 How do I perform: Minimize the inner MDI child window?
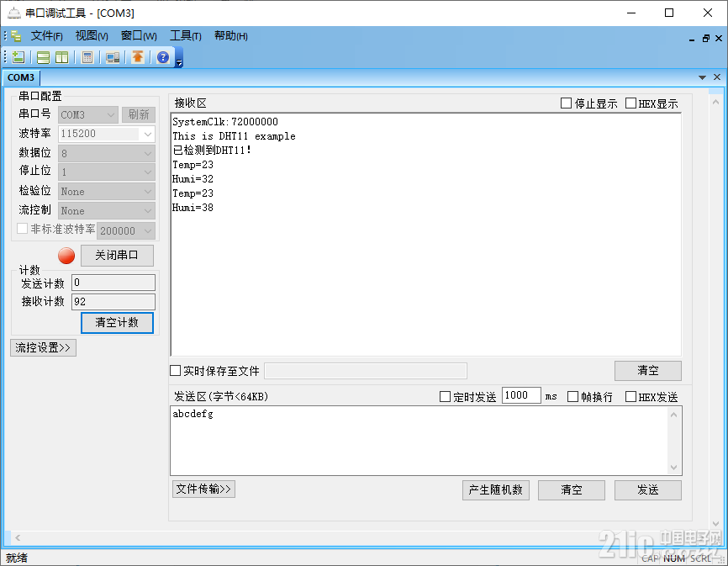point(692,39)
